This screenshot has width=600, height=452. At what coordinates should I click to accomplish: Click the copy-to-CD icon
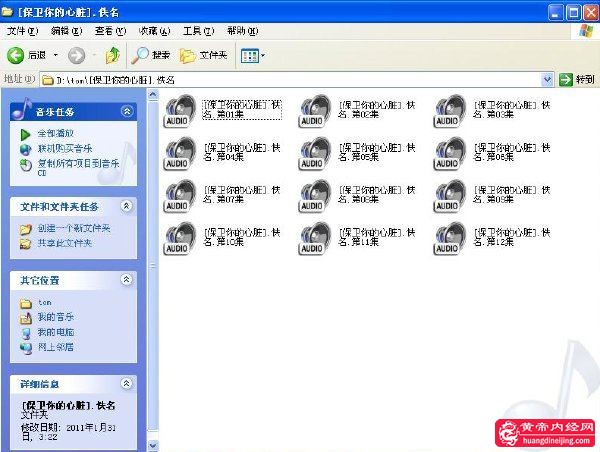26,165
